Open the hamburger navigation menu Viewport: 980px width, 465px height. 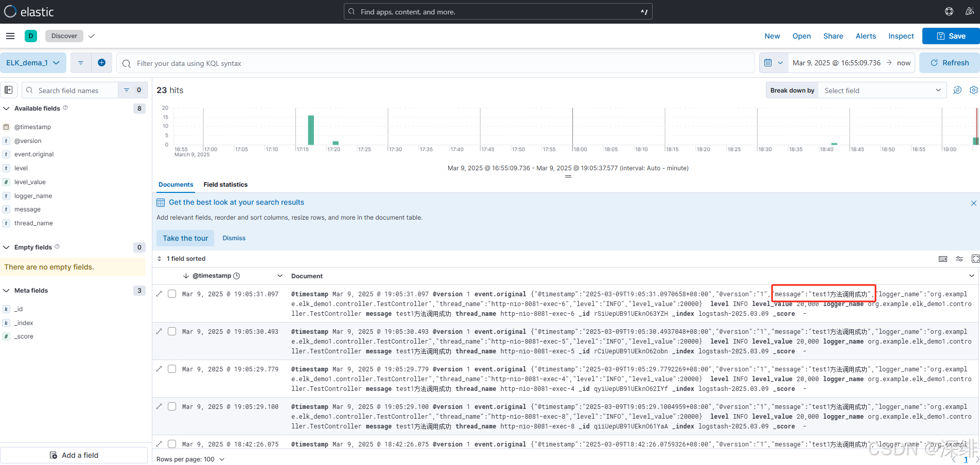point(10,36)
